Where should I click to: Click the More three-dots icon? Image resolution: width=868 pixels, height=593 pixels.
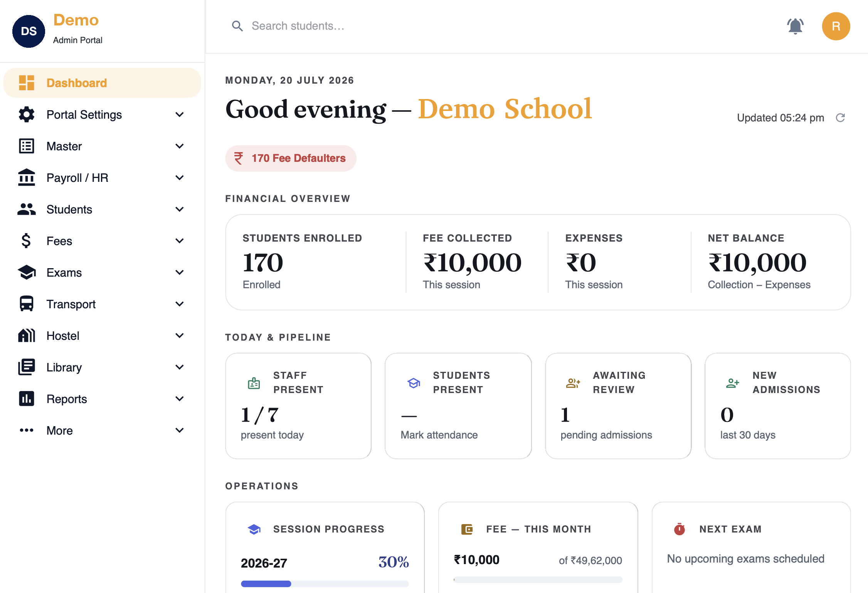(27, 430)
